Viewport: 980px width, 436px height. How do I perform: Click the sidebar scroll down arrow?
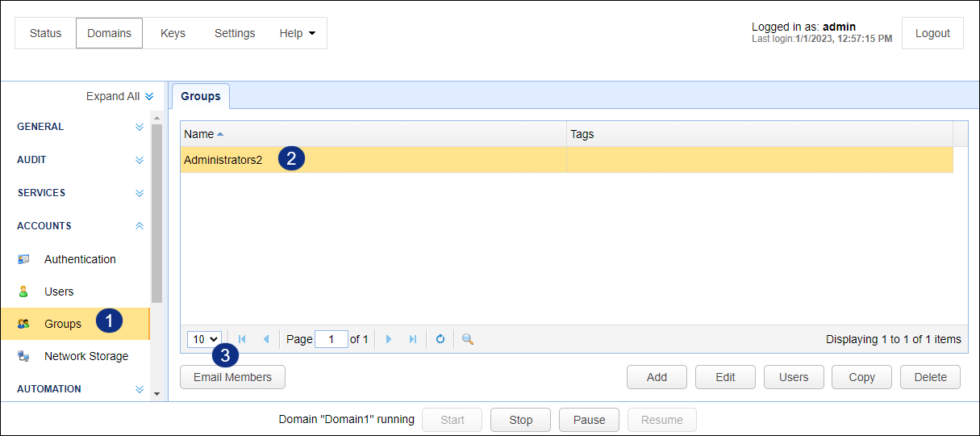point(156,395)
